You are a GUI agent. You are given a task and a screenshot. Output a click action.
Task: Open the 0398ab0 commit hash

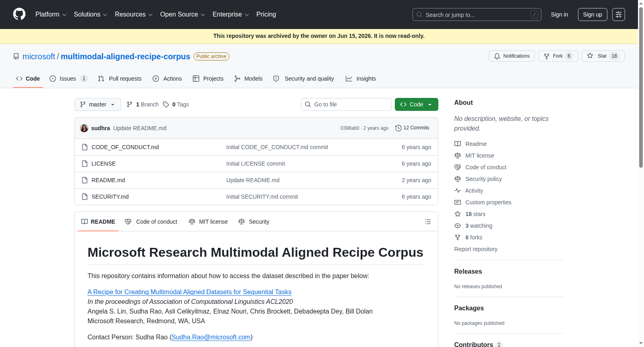350,128
